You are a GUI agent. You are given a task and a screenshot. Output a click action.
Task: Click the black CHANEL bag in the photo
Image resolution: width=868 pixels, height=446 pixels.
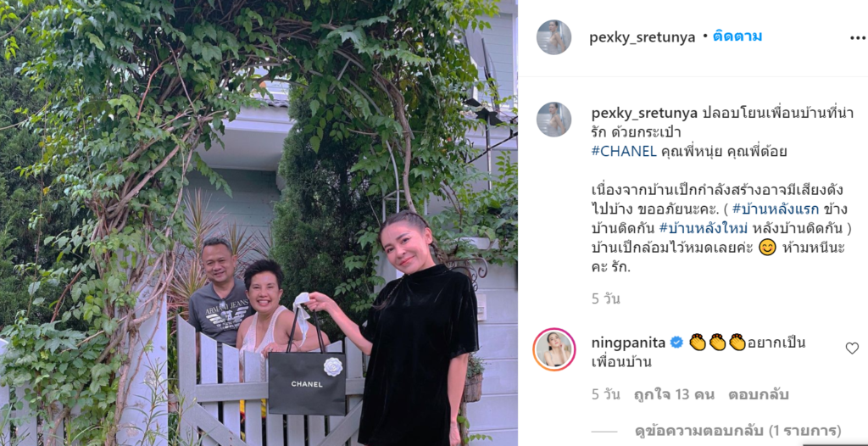[x=307, y=384]
